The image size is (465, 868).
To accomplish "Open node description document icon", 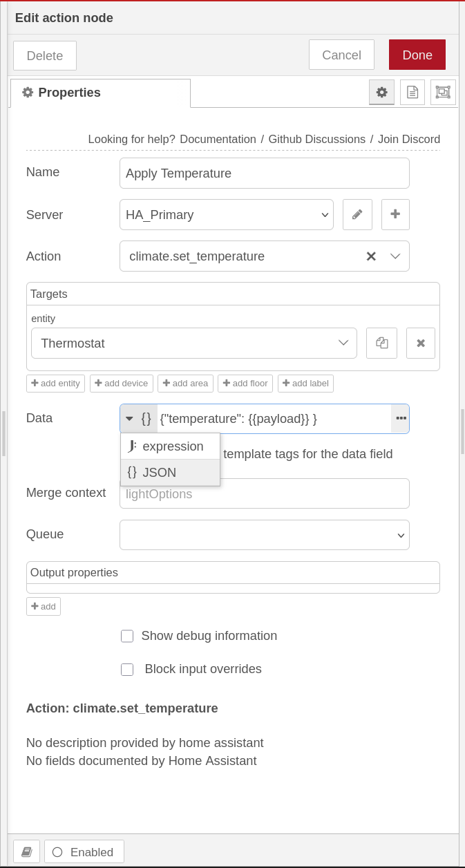I will click(x=412, y=92).
